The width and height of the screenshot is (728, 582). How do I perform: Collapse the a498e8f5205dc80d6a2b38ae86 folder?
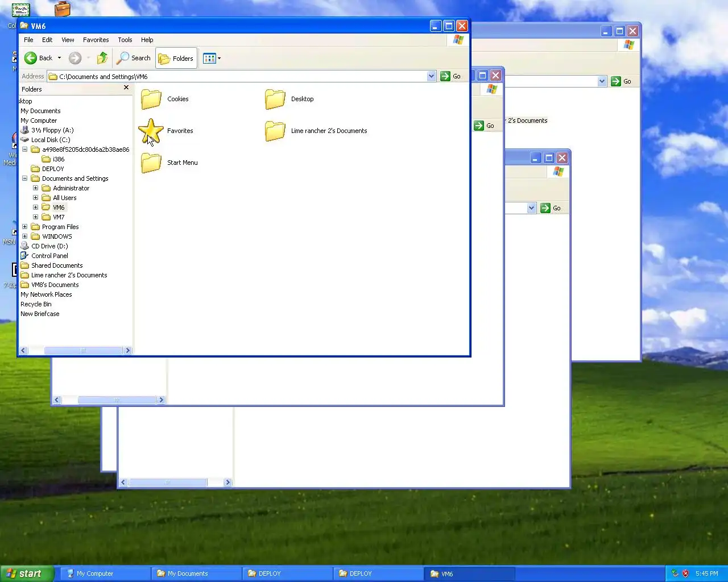pyautogui.click(x=24, y=149)
